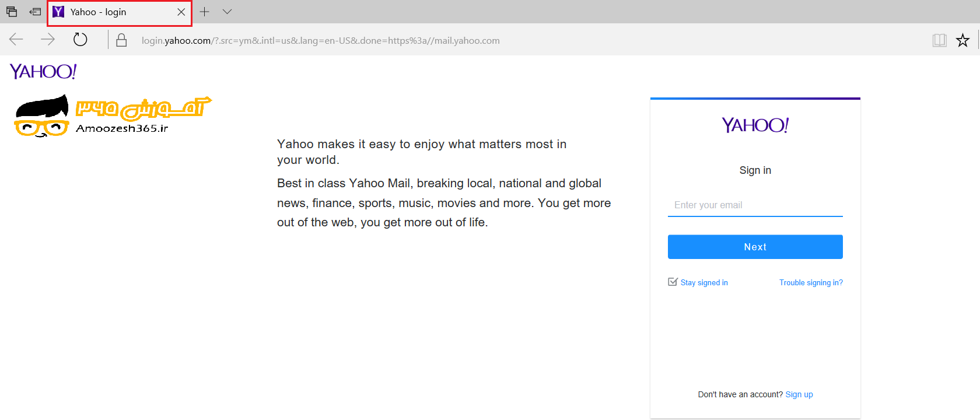The image size is (980, 420).
Task: Click the browser Forward arrow
Action: 48,40
